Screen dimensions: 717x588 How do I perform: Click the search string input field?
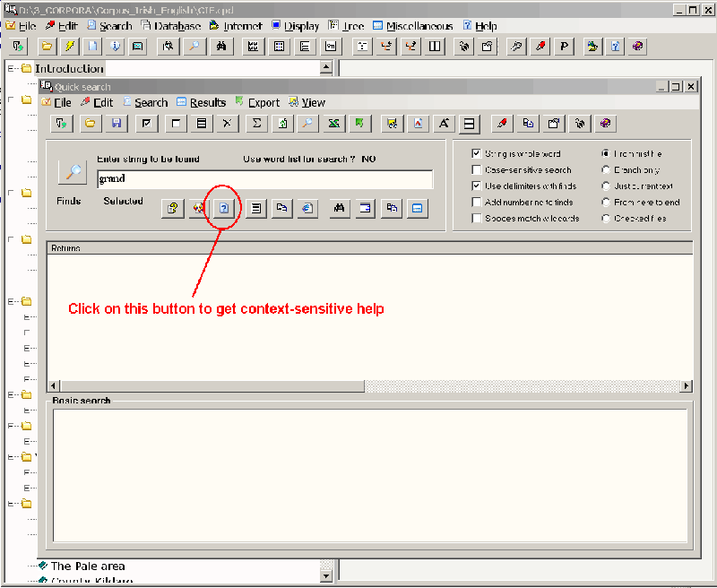[x=264, y=179]
